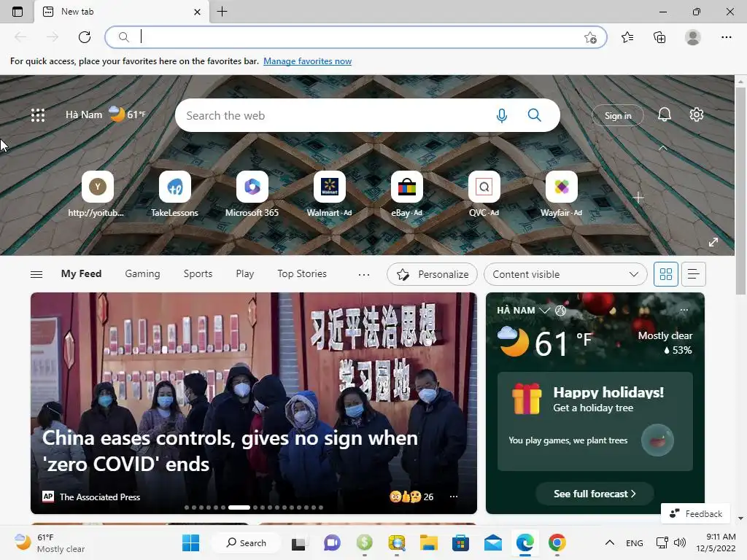Viewport: 747px width, 560px height.
Task: Open the Happy holidays tree promotion
Action: coord(595,421)
